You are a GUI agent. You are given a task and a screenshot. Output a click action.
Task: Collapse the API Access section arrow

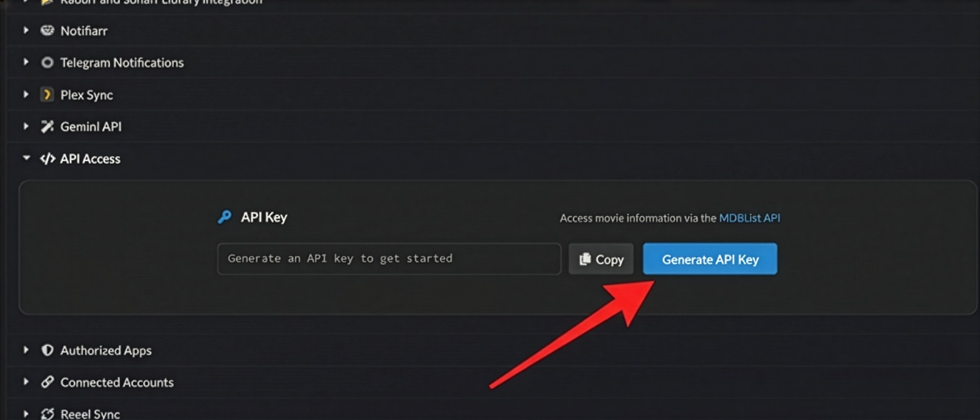[26, 158]
